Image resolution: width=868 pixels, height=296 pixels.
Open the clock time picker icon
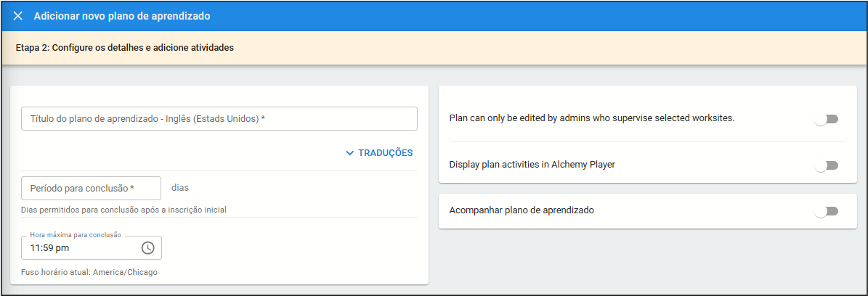point(147,248)
